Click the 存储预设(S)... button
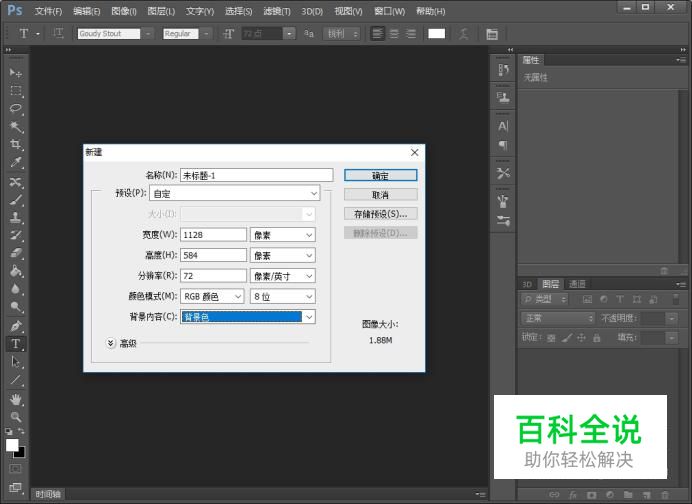The image size is (692, 504). [x=380, y=214]
